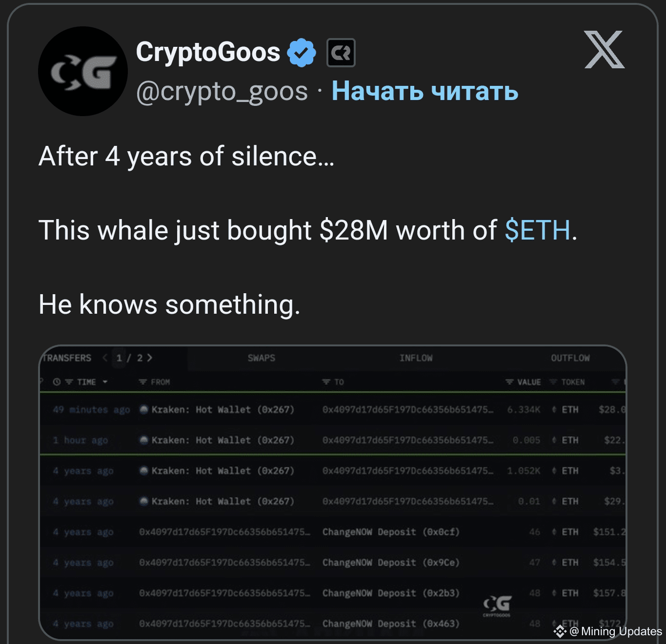Image resolution: width=666 pixels, height=644 pixels.
Task: Expand the TIME sort dropdown arrow
Action: point(105,382)
